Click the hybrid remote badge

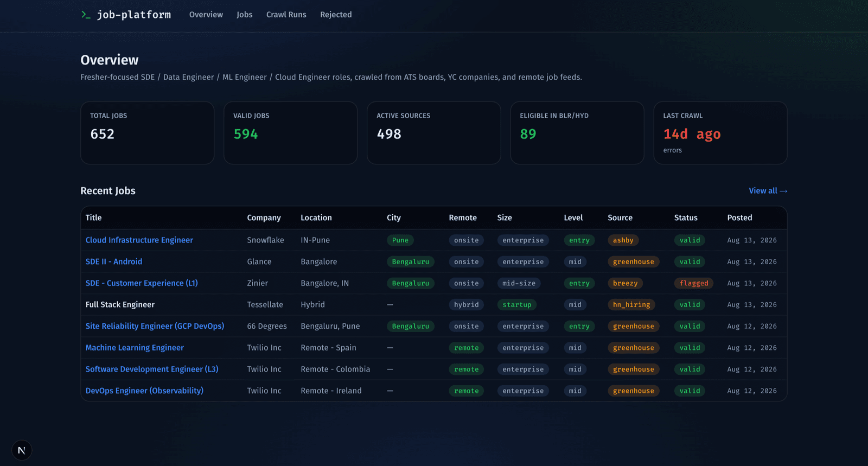tap(467, 305)
